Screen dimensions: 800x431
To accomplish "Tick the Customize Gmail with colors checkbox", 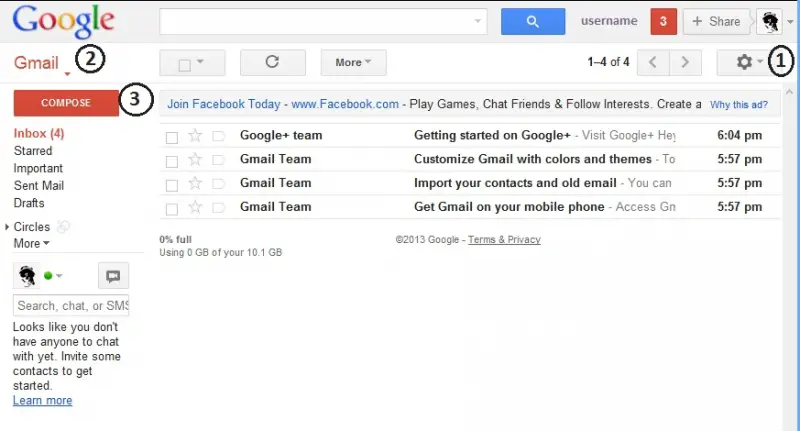I will 172,162.
